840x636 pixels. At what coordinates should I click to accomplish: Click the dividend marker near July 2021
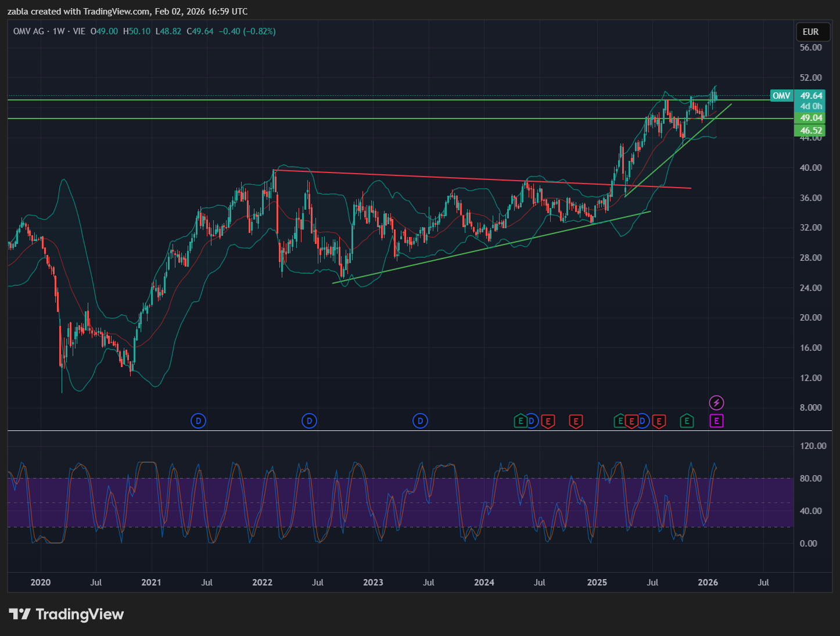point(198,421)
